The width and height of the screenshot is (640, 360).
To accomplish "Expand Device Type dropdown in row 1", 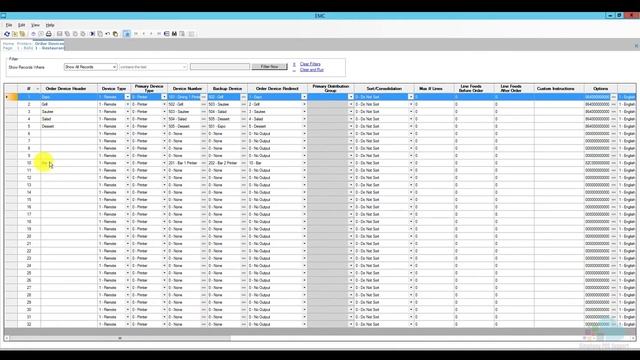I will [x=127, y=97].
